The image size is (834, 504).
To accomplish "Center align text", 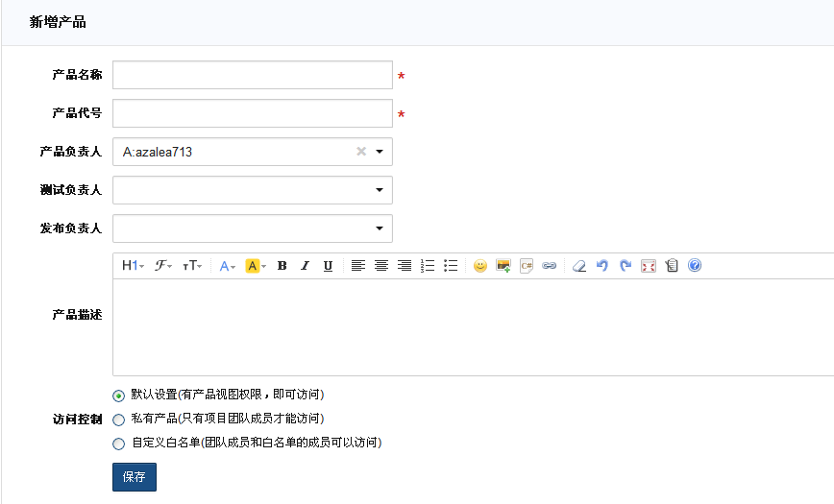I will (381, 265).
